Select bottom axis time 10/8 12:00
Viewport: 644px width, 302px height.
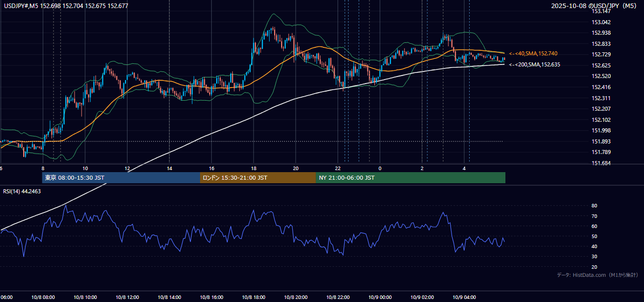127,297
